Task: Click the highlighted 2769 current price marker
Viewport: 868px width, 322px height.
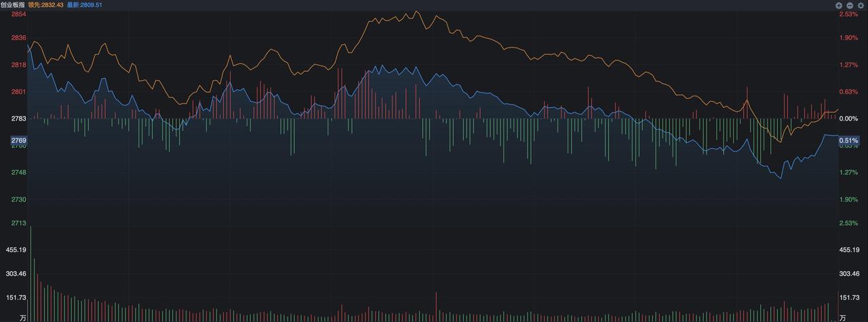Action: pyautogui.click(x=18, y=140)
